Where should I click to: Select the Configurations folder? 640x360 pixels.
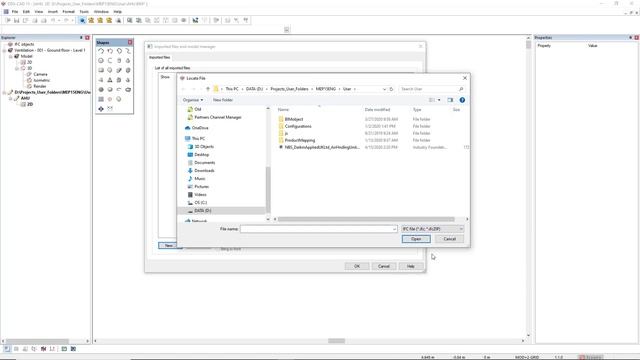[x=298, y=126]
